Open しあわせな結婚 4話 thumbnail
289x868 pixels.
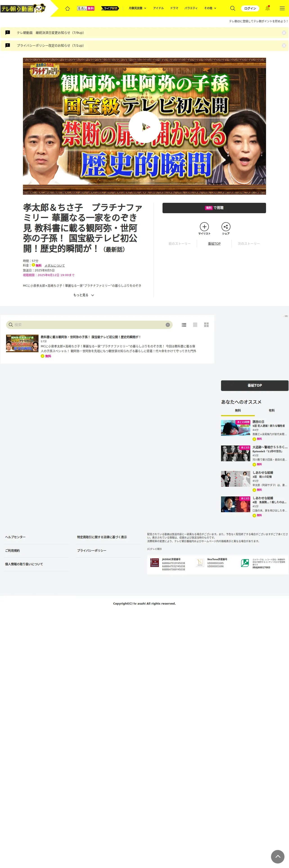click(235, 505)
